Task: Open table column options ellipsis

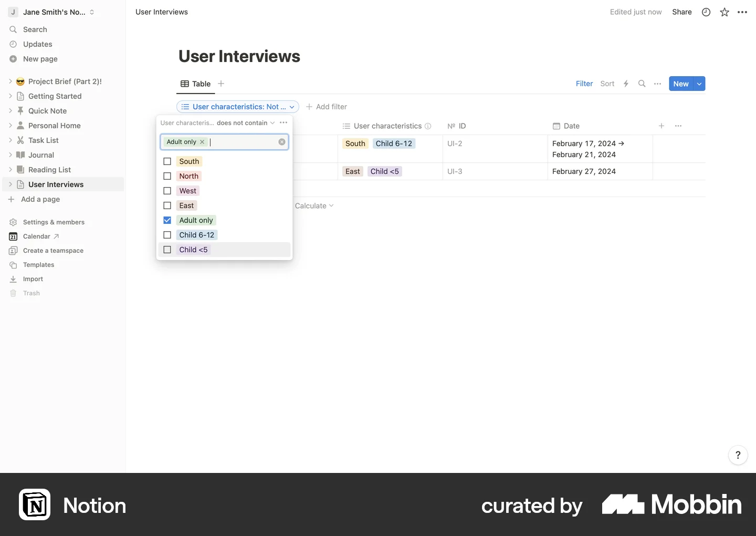Action: pos(678,126)
